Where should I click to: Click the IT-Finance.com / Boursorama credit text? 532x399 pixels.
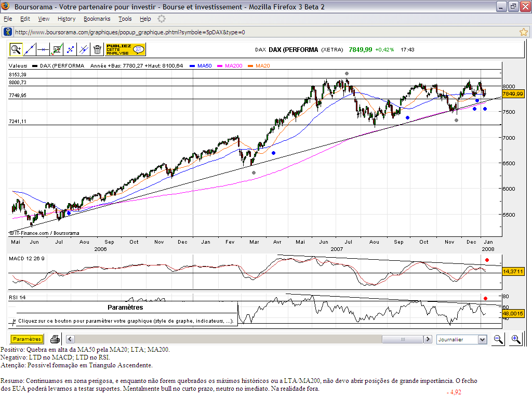tap(44, 233)
